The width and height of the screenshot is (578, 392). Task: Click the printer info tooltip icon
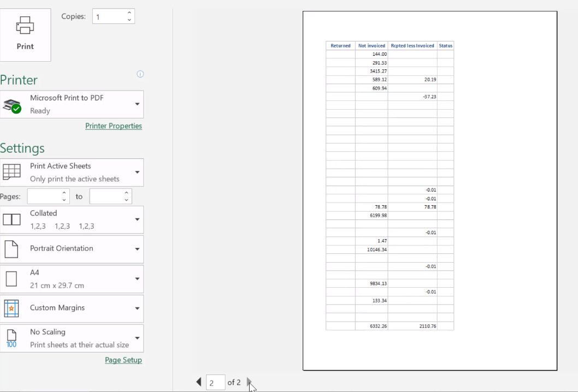(140, 74)
